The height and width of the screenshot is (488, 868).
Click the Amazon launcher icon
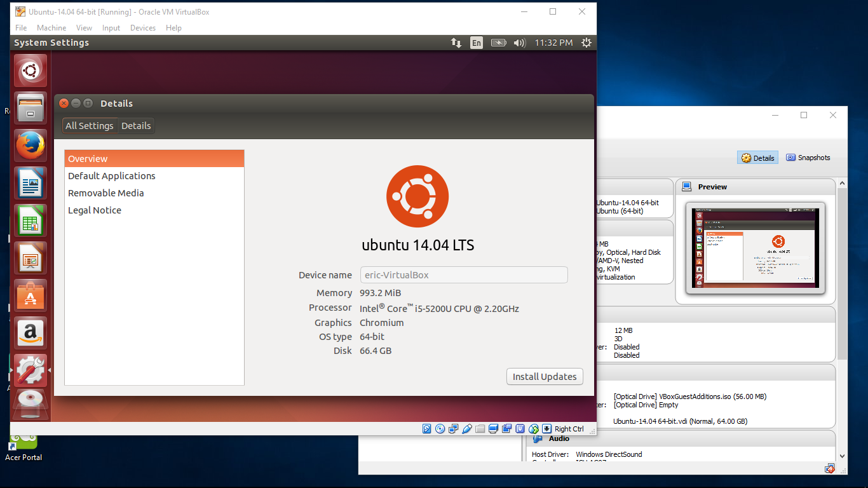pos(31,333)
